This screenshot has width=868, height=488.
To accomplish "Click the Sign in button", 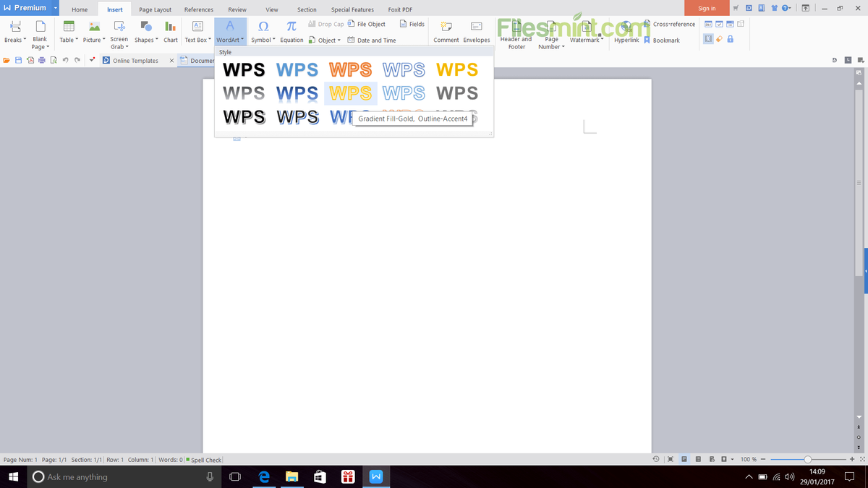I will pyautogui.click(x=707, y=8).
